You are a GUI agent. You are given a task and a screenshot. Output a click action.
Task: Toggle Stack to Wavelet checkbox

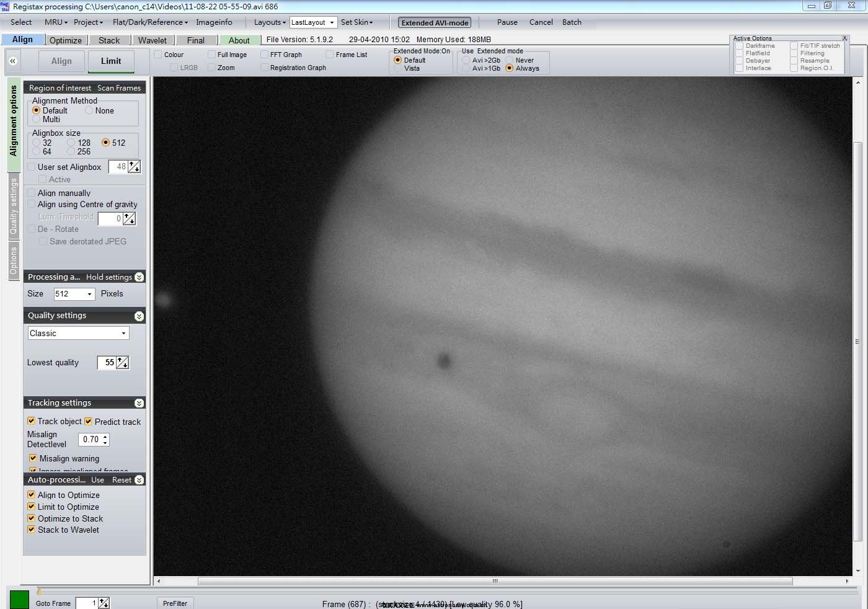[32, 530]
